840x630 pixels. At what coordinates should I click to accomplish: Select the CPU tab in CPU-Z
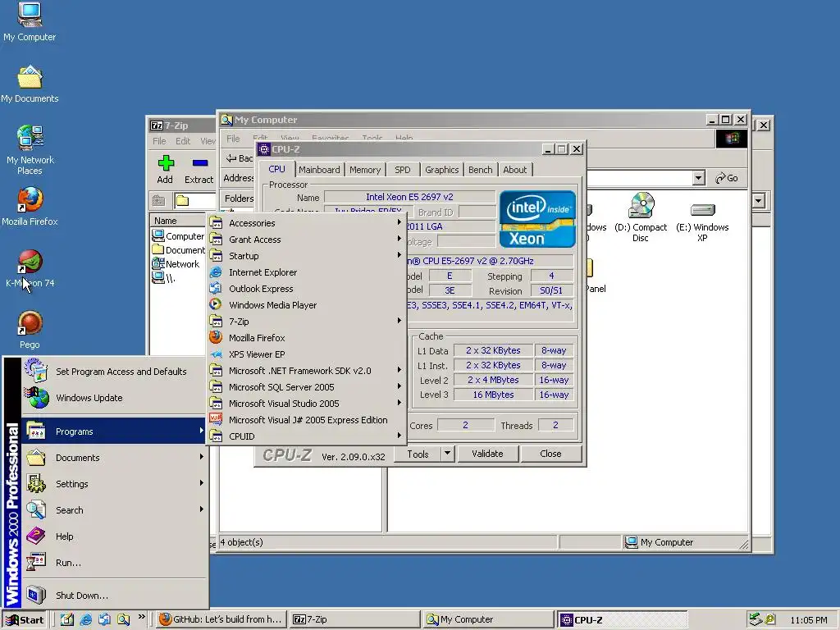(x=277, y=169)
